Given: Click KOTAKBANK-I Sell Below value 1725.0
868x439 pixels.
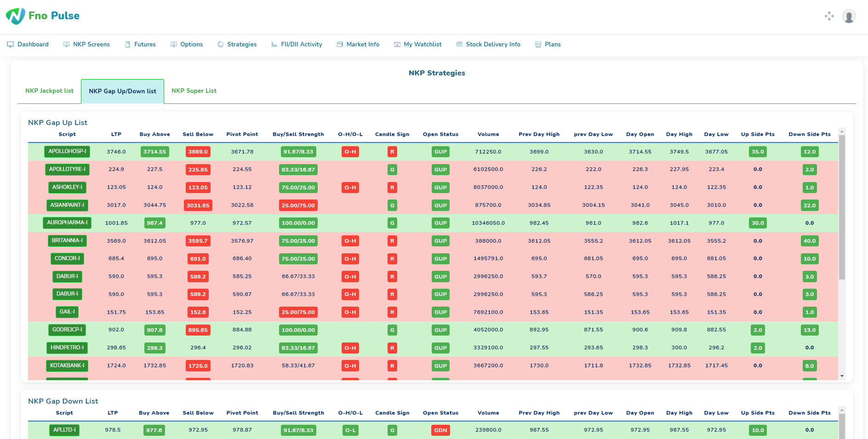Looking at the screenshot, I should tap(198, 366).
